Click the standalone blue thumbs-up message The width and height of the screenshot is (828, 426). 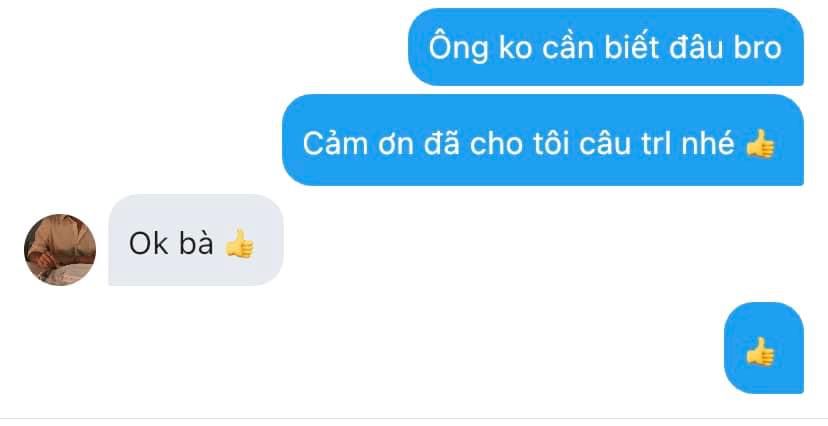click(764, 348)
